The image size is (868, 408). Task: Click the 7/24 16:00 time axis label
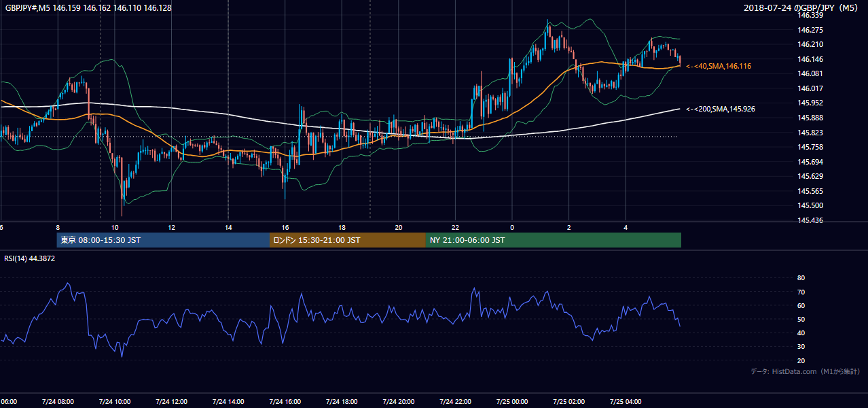click(285, 401)
